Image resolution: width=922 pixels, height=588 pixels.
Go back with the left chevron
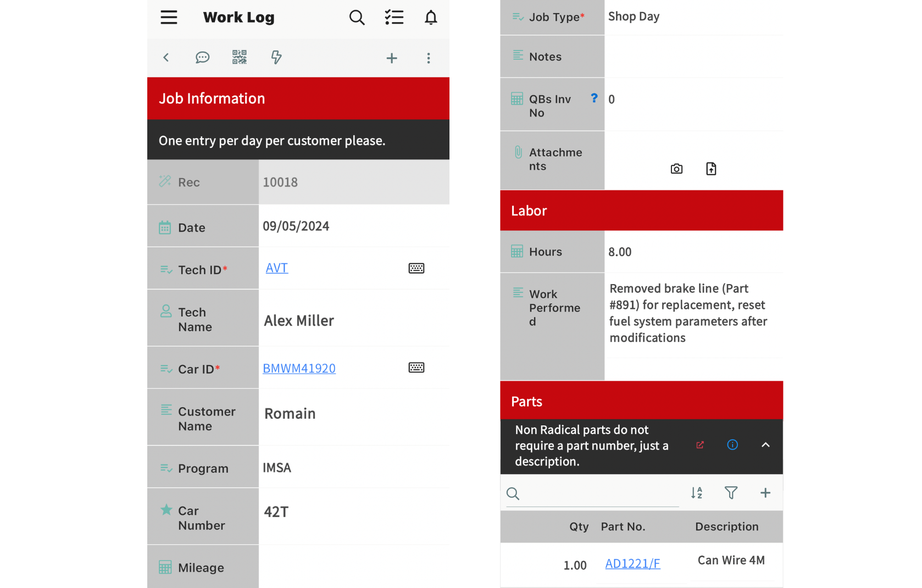coord(166,58)
